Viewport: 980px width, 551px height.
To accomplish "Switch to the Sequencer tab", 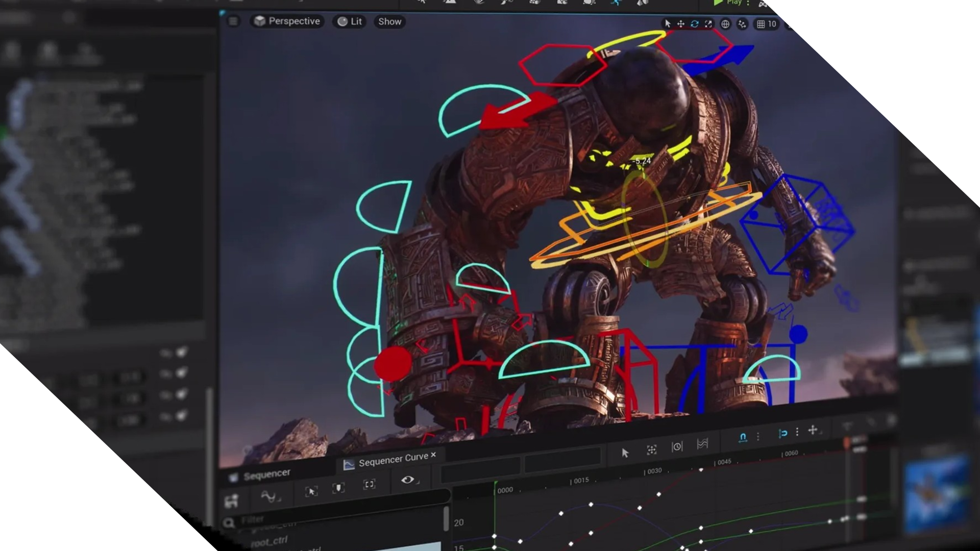I will pos(266,475).
